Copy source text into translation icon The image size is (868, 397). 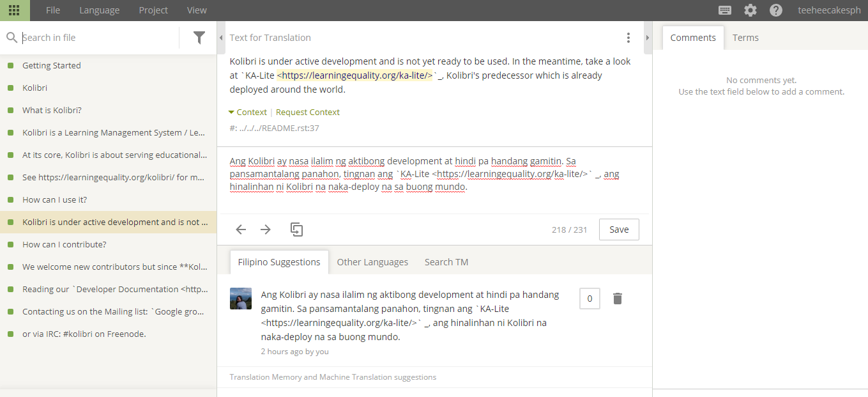[x=296, y=230]
